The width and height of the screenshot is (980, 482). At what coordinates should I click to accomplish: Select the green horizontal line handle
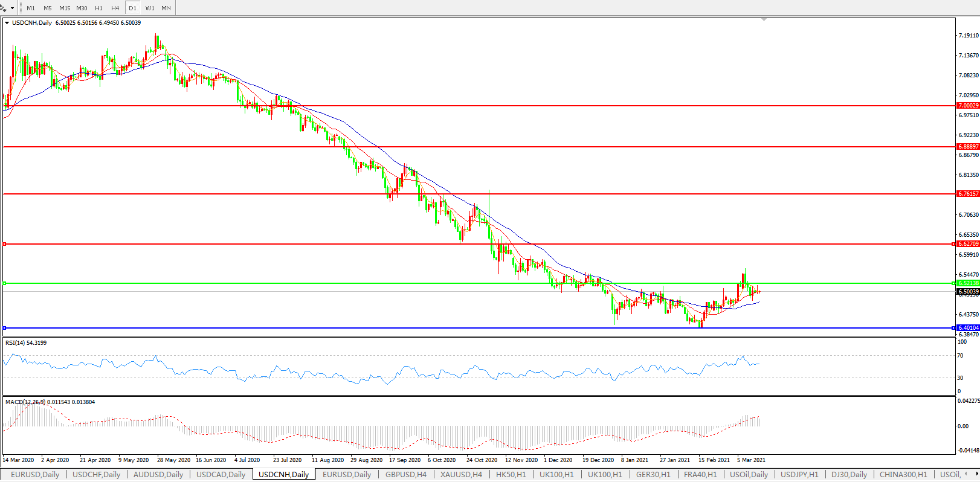pos(4,283)
